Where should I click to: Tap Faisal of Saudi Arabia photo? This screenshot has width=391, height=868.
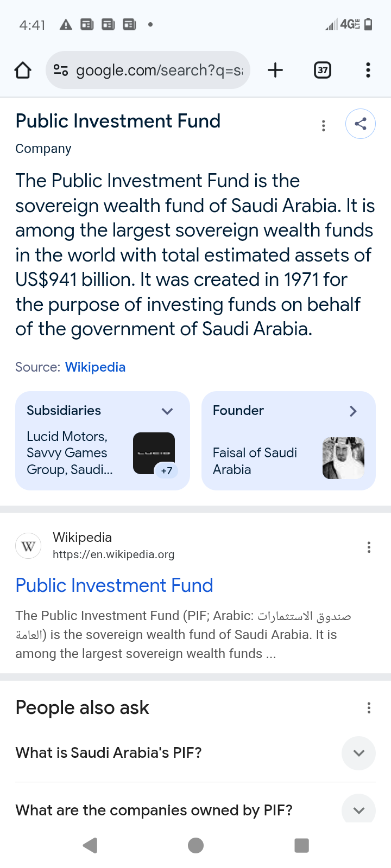[x=343, y=458]
